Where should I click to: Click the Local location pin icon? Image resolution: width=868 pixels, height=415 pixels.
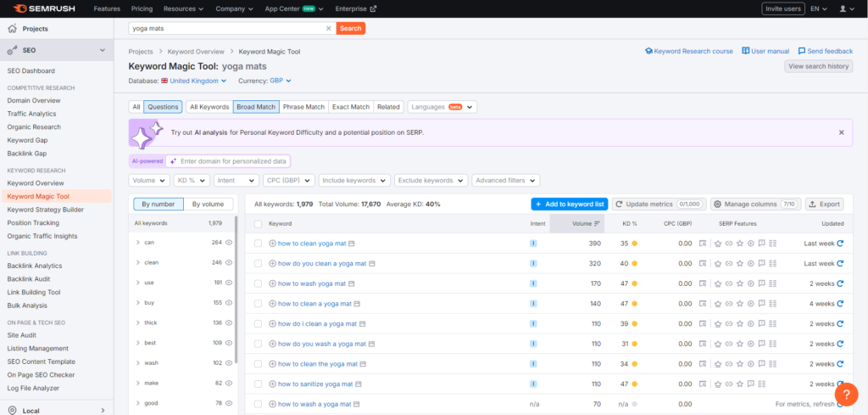click(x=12, y=411)
